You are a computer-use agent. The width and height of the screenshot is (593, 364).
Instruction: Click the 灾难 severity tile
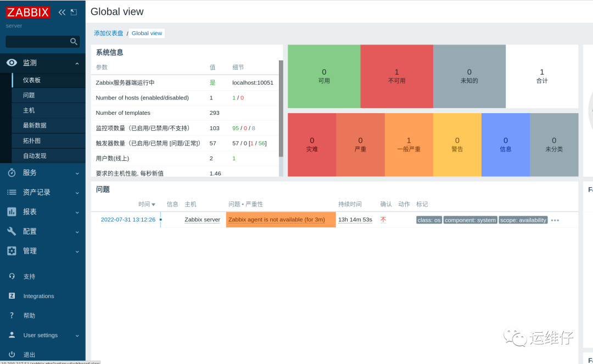[312, 145]
